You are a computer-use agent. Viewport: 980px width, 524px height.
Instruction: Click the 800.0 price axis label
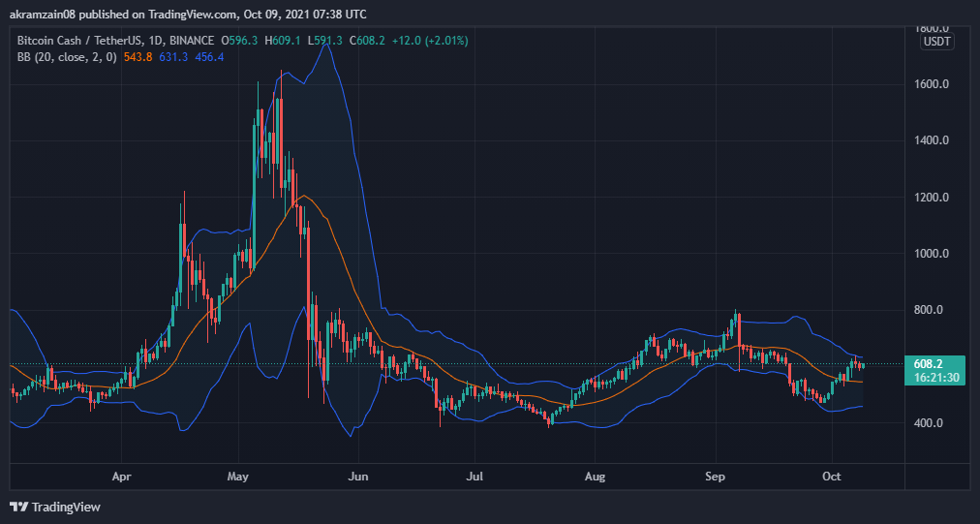coord(928,310)
